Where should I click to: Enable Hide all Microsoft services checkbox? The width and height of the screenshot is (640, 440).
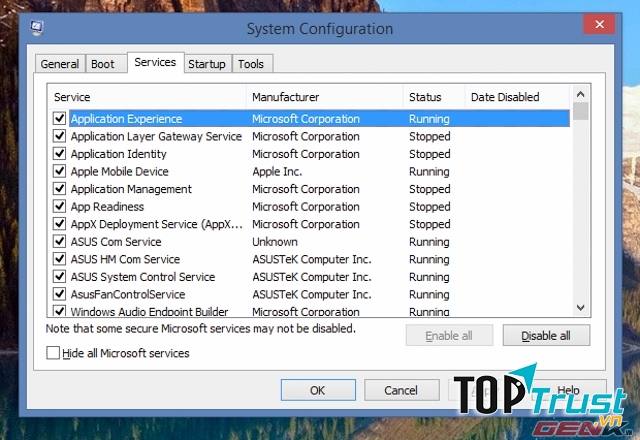(x=53, y=353)
